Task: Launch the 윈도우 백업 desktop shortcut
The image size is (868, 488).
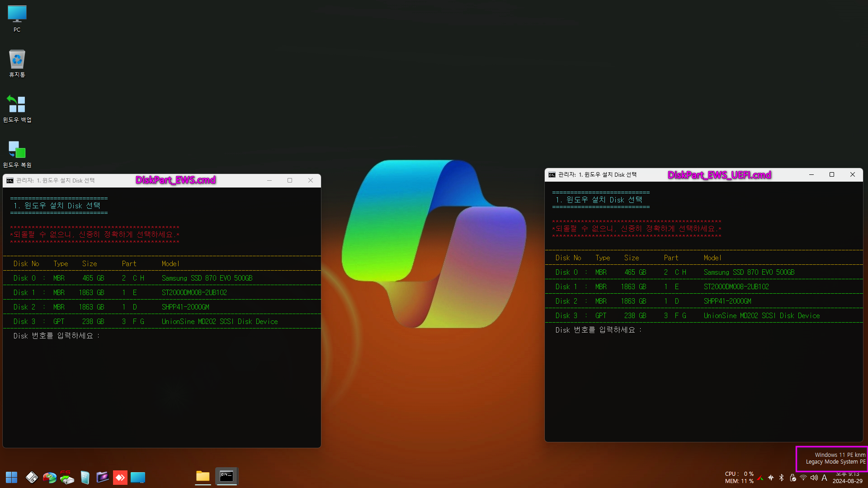Action: click(17, 109)
